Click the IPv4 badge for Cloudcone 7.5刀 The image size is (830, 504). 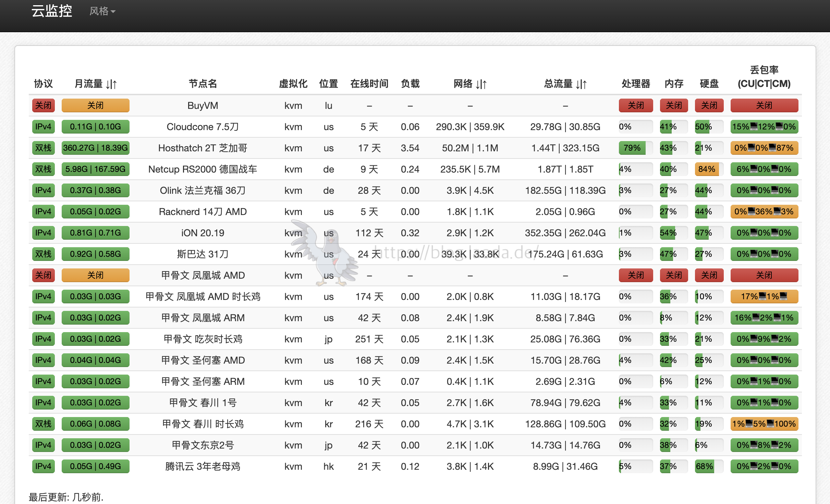point(43,127)
